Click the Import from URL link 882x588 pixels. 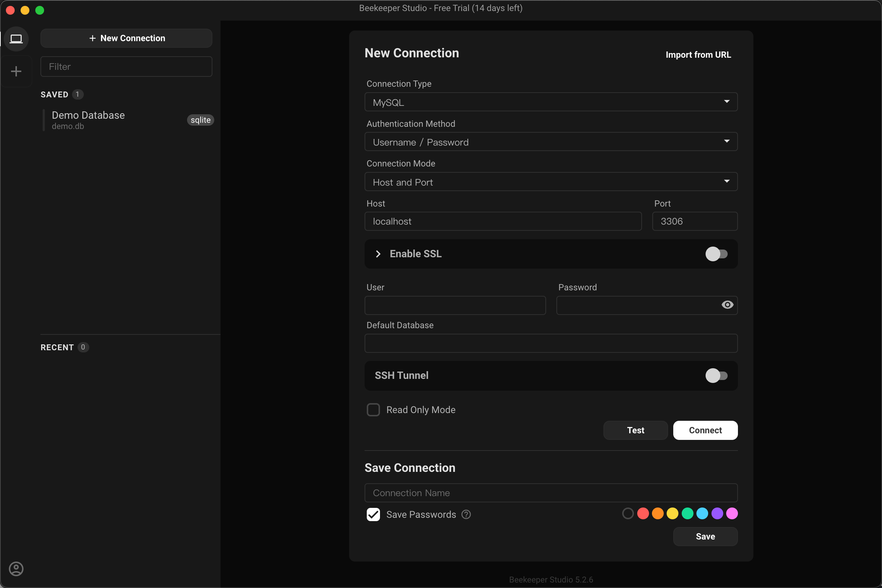coord(698,55)
